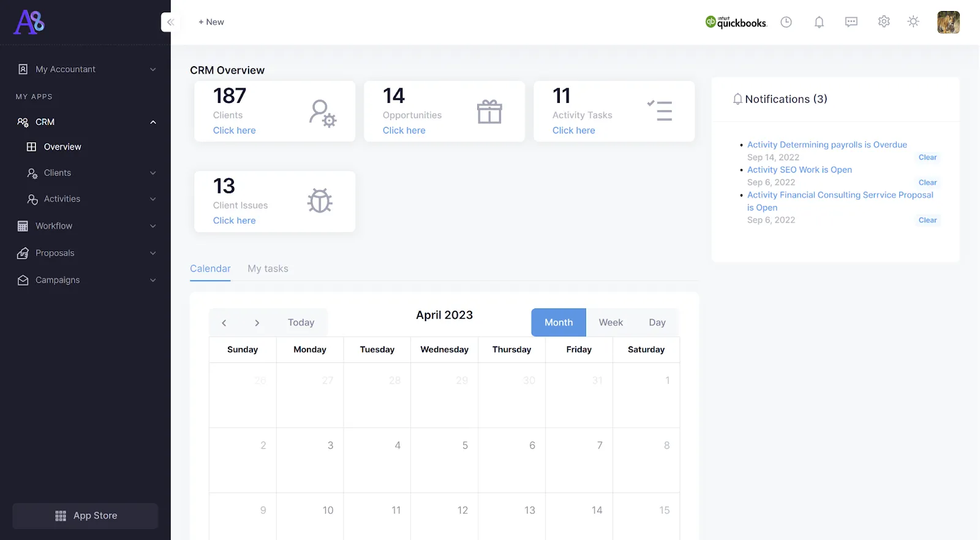Click here link under 13 Client Issues
This screenshot has height=540, width=980.
point(235,221)
